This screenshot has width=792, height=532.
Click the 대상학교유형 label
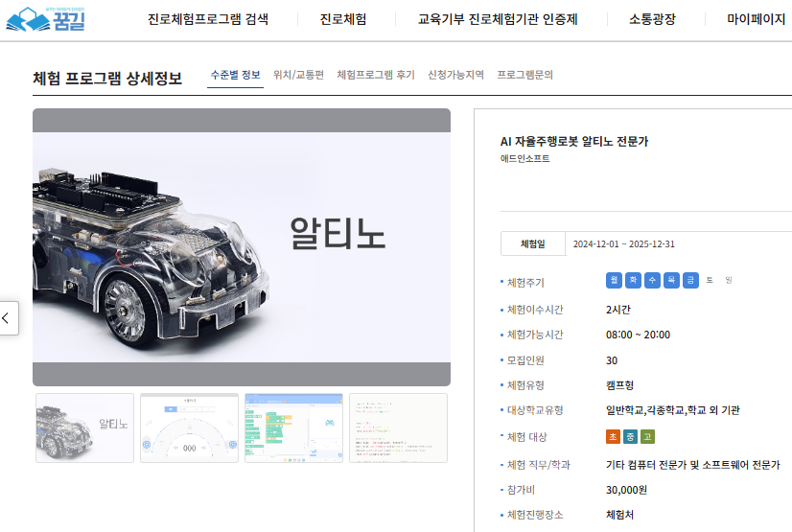click(x=535, y=410)
